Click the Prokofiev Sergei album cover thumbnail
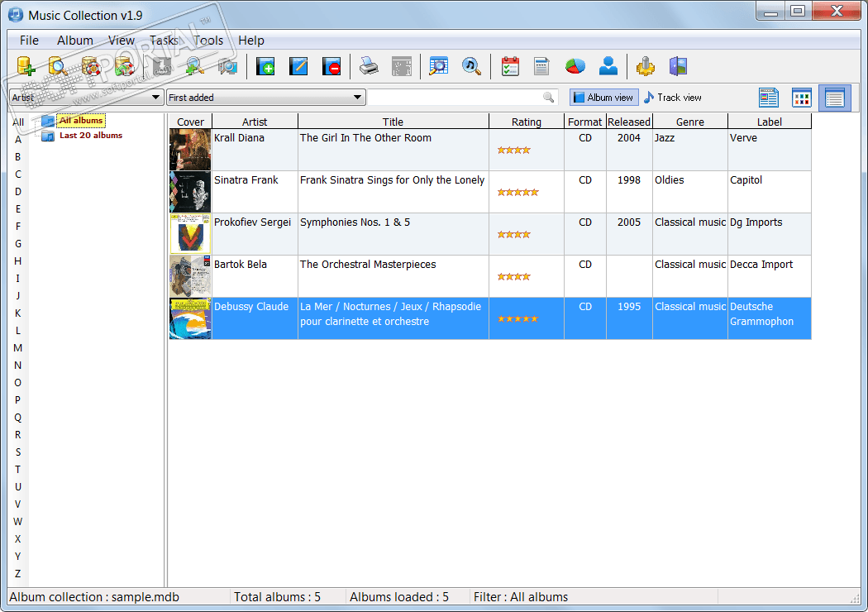Viewport: 868px width, 612px height. point(190,234)
